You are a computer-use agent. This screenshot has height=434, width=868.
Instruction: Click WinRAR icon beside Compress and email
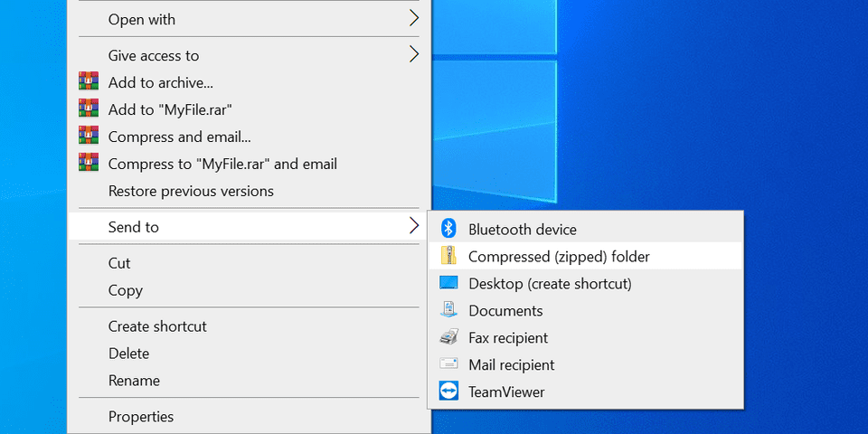89,137
